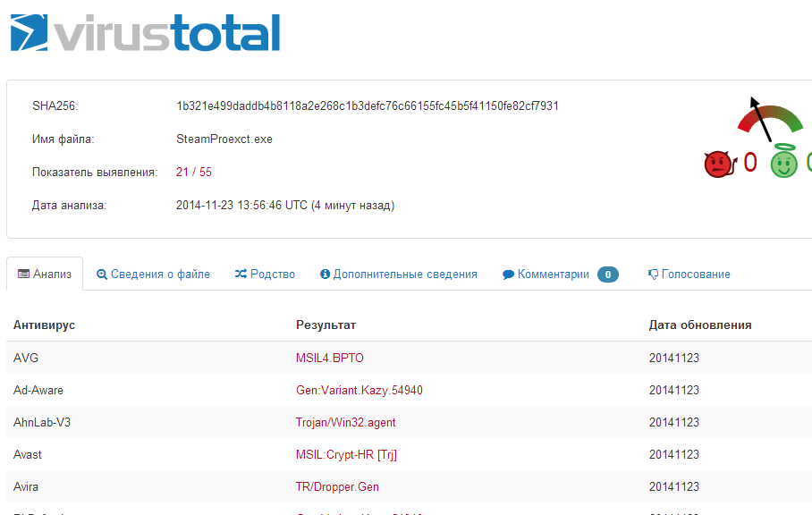The image size is (812, 515).
Task: Click the Анализ tab list icon
Action: pyautogui.click(x=23, y=274)
